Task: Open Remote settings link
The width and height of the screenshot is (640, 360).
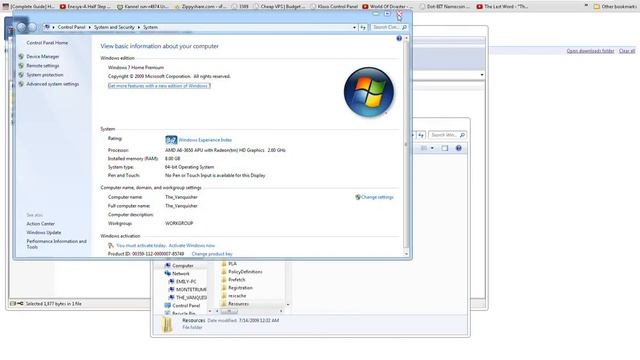Action: 43,66
